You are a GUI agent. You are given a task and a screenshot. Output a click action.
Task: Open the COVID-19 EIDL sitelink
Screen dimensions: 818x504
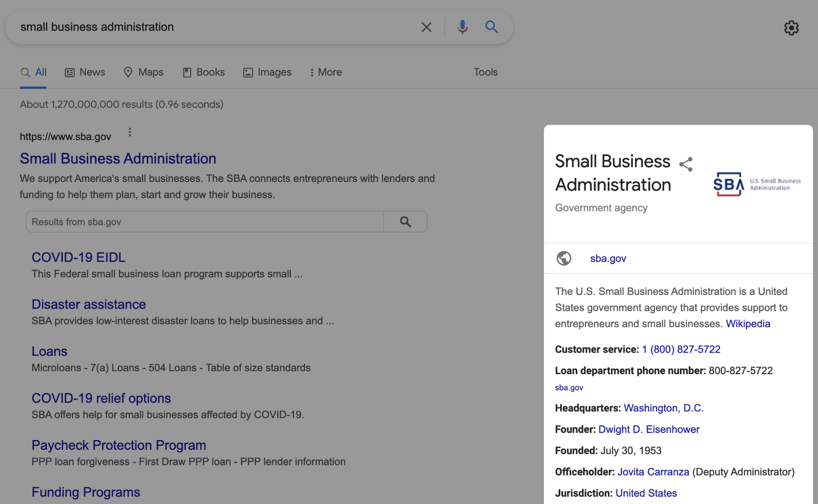coord(79,257)
